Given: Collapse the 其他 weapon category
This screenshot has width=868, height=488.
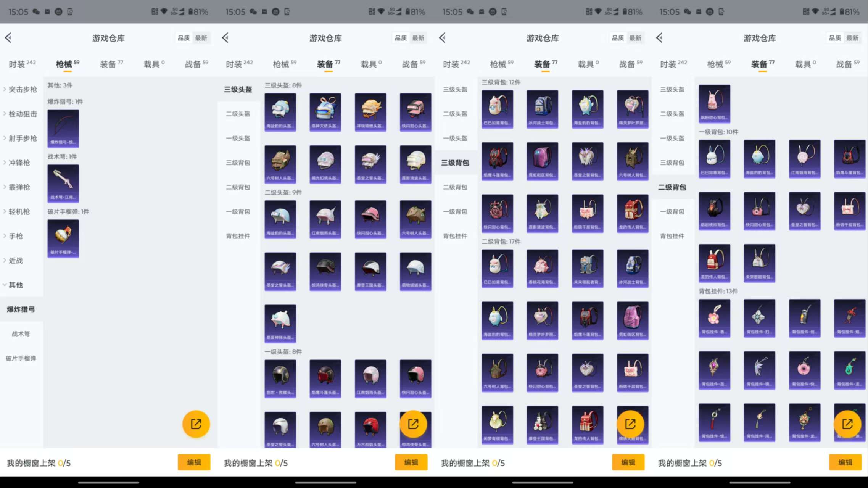Looking at the screenshot, I should (15, 285).
